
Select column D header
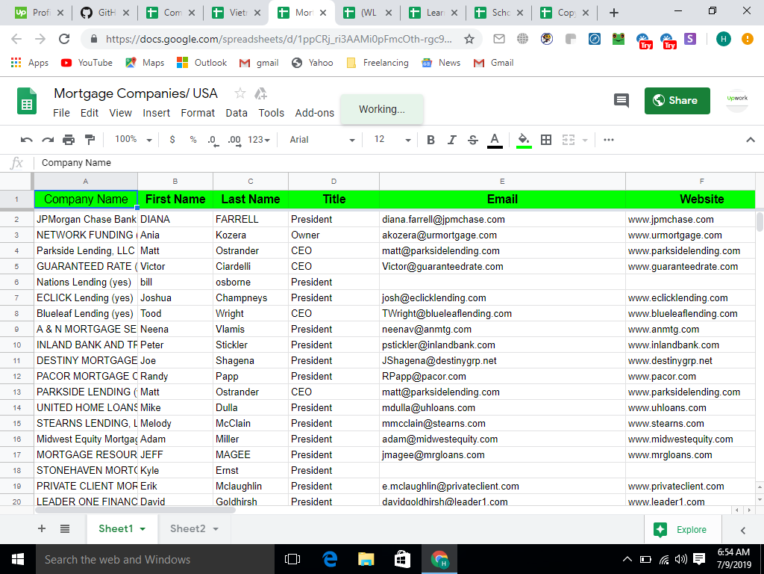334,181
